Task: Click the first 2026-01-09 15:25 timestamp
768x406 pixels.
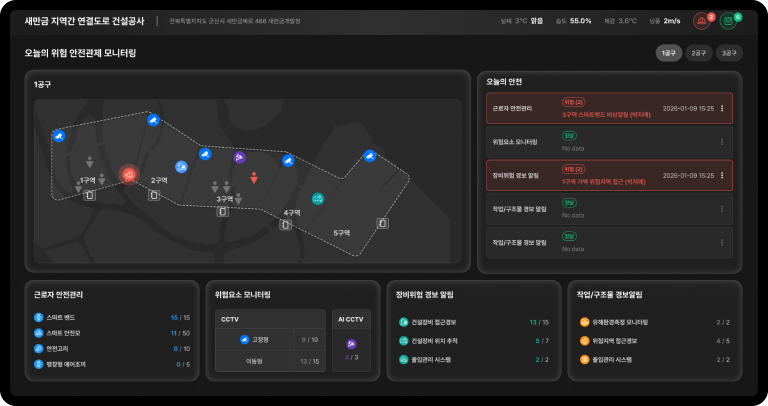Action: [x=688, y=108]
